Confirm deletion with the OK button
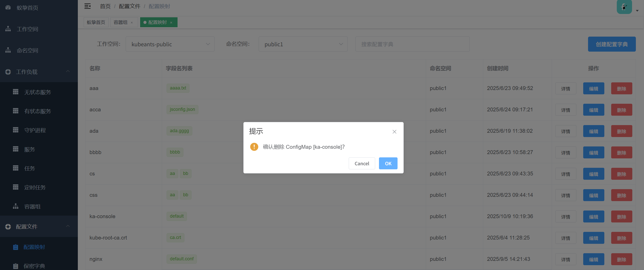This screenshot has width=644, height=270. tap(388, 163)
